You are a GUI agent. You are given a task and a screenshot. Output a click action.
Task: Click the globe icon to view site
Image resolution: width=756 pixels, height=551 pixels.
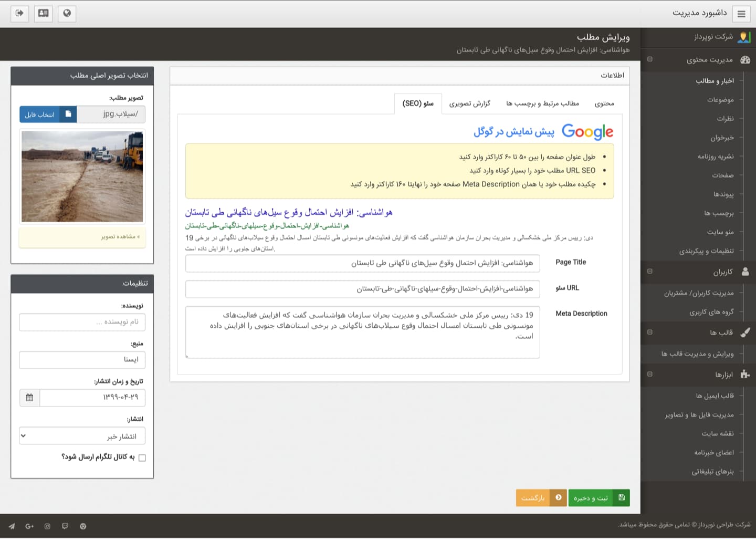click(x=67, y=13)
